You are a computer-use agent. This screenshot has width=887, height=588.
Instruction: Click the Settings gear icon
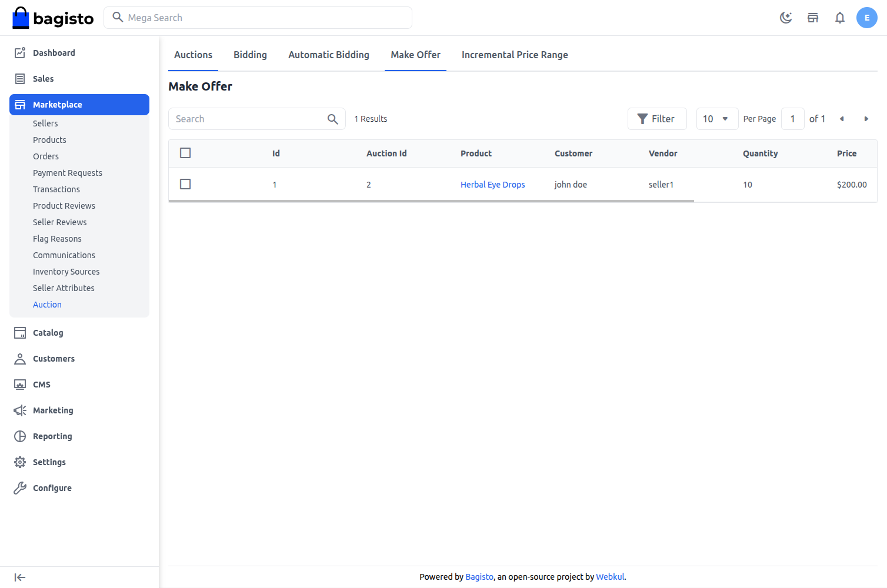tap(20, 462)
